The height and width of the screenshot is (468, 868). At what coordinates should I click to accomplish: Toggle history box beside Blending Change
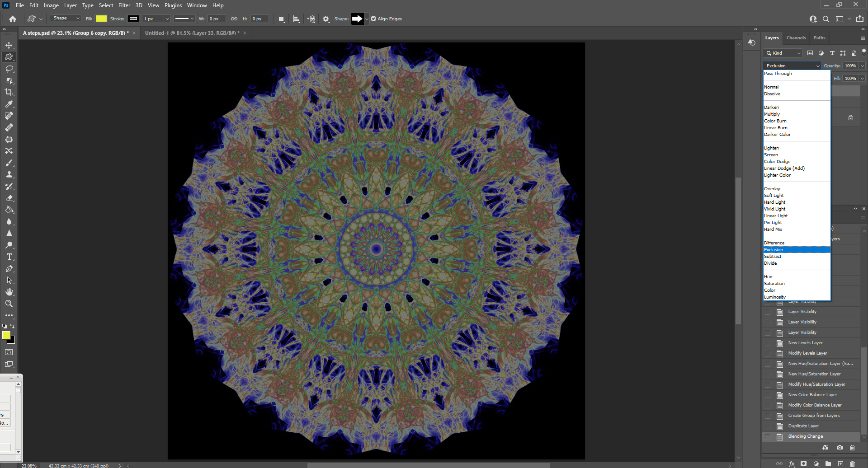point(768,437)
